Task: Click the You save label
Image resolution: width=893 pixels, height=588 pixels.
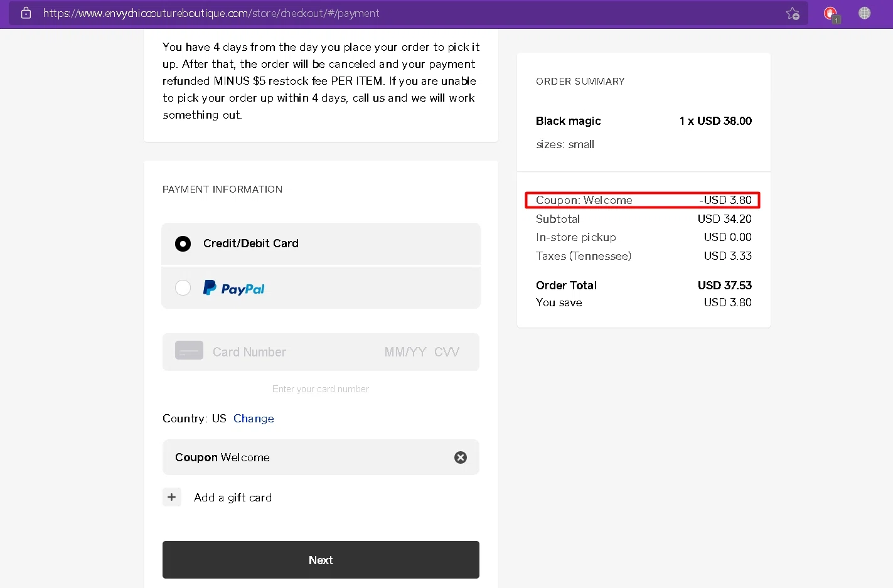Action: pyautogui.click(x=559, y=302)
